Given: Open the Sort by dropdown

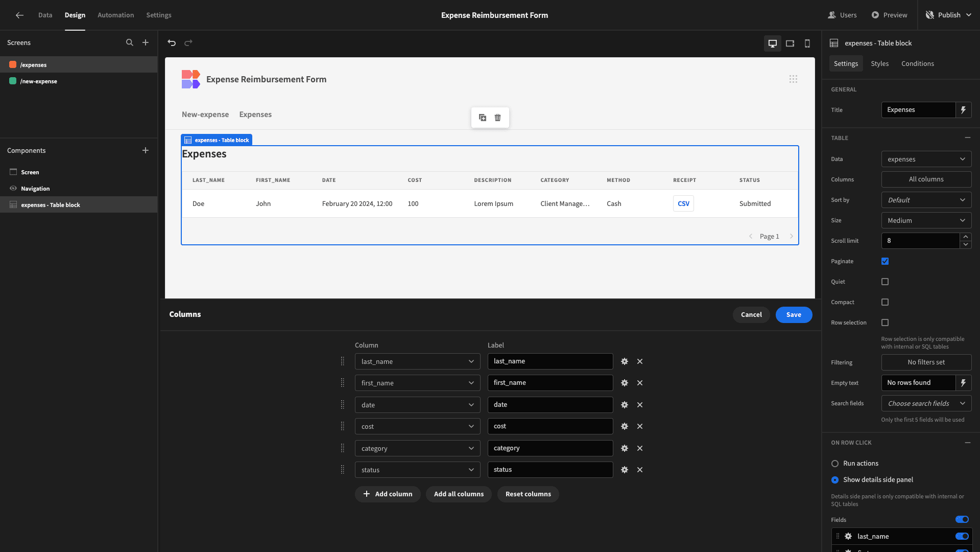Looking at the screenshot, I should (926, 200).
